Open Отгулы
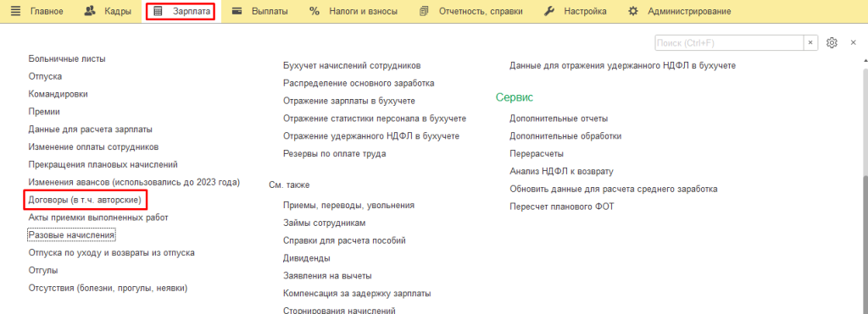 tap(43, 270)
